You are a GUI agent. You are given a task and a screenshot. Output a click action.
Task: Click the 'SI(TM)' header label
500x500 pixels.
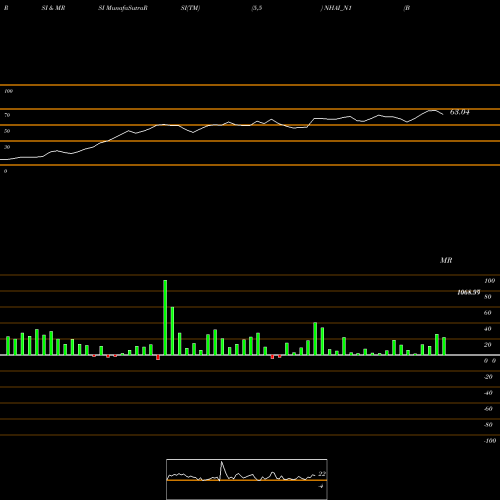[190, 8]
